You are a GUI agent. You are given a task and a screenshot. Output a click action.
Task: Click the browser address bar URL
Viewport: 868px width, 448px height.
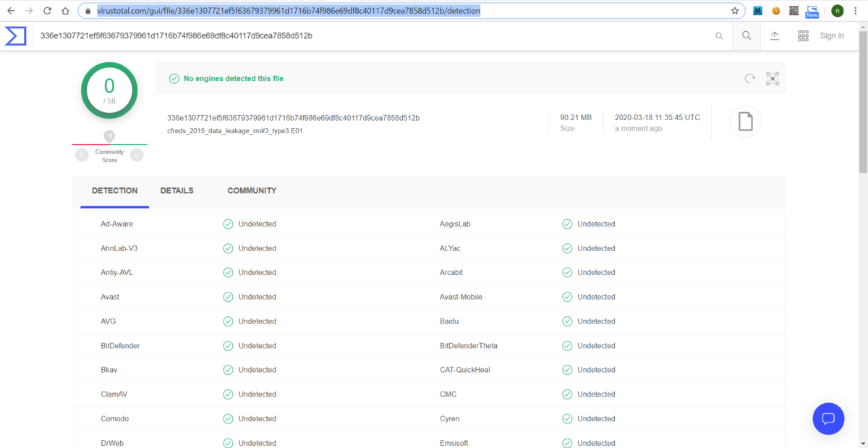289,11
